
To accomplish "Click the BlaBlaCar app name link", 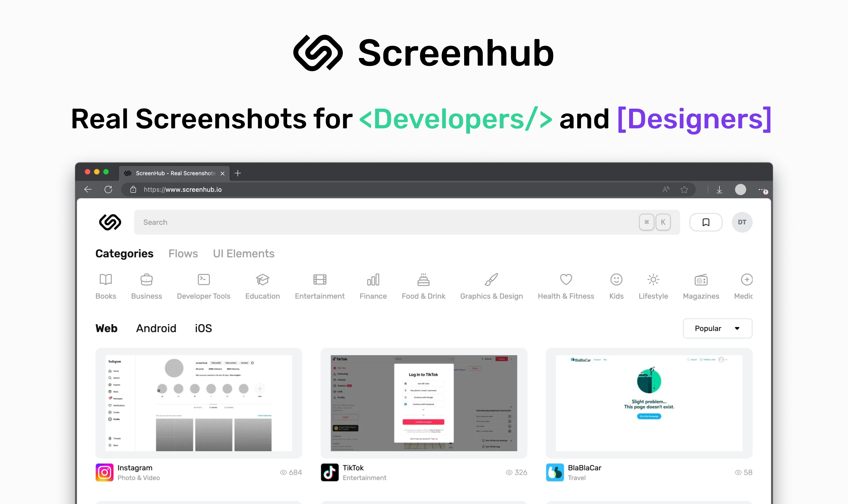I will [x=584, y=468].
